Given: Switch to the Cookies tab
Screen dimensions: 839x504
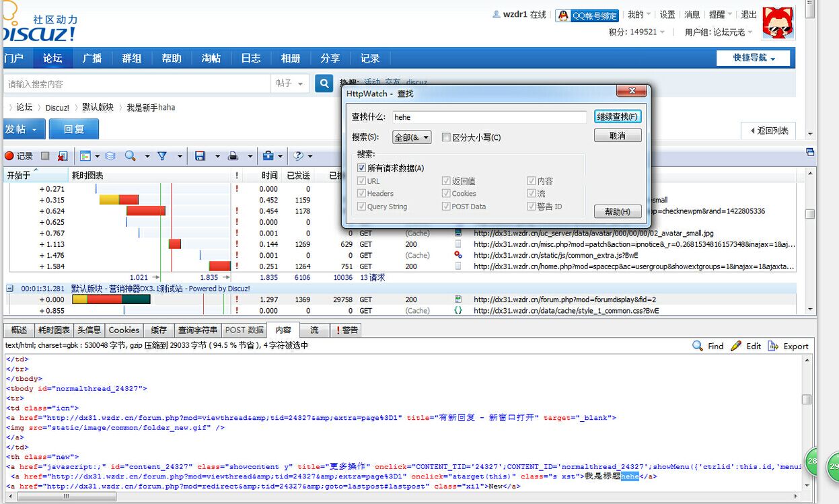Looking at the screenshot, I should coord(124,330).
